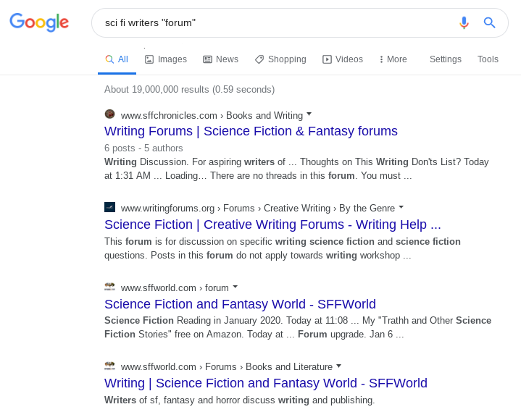Click the writingforums.org site favicon
The width and height of the screenshot is (521, 420).
click(110, 208)
